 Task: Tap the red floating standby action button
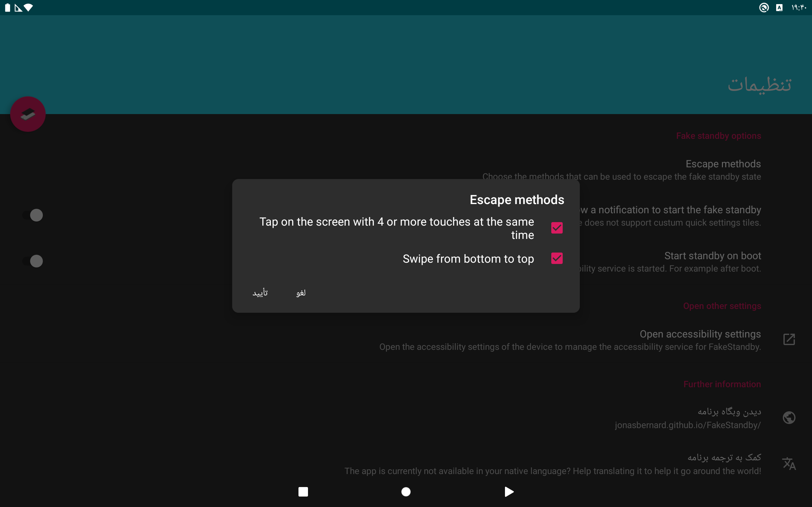point(28,114)
